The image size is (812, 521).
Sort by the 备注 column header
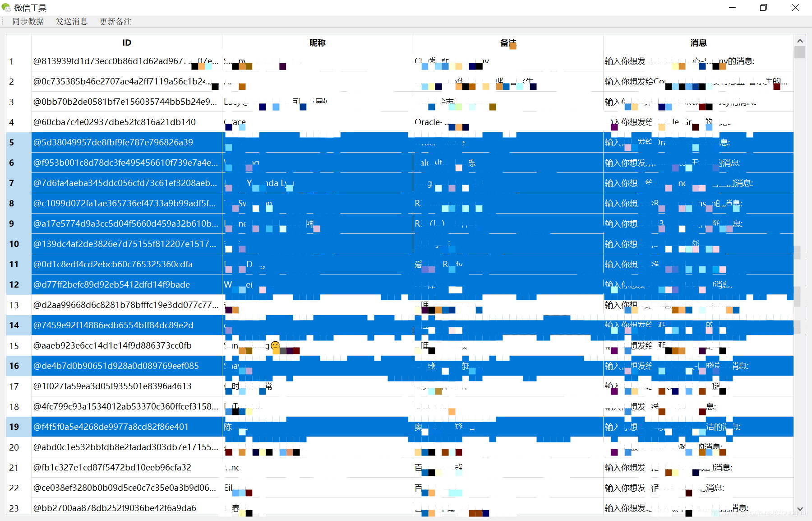(508, 42)
